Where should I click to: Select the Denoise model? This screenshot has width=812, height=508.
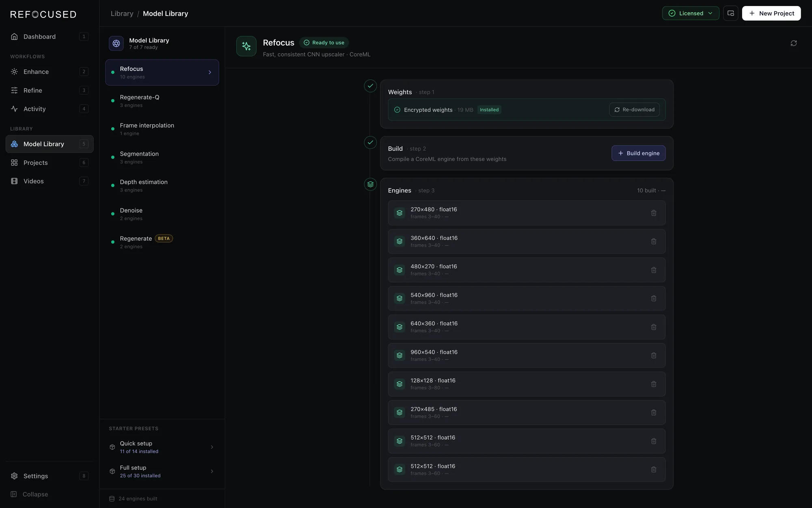coord(162,214)
